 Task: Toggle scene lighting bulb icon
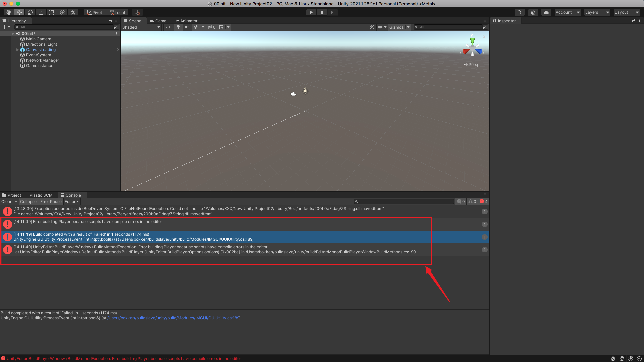178,27
